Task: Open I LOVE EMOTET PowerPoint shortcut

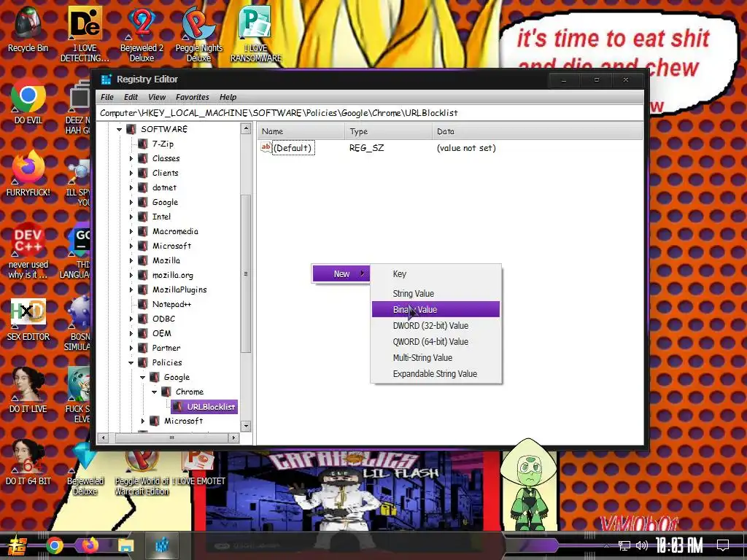Action: 198,469
